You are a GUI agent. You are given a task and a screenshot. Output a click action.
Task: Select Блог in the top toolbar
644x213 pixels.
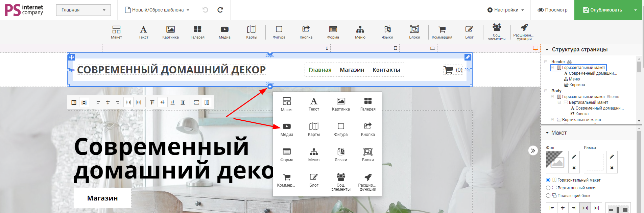click(469, 32)
